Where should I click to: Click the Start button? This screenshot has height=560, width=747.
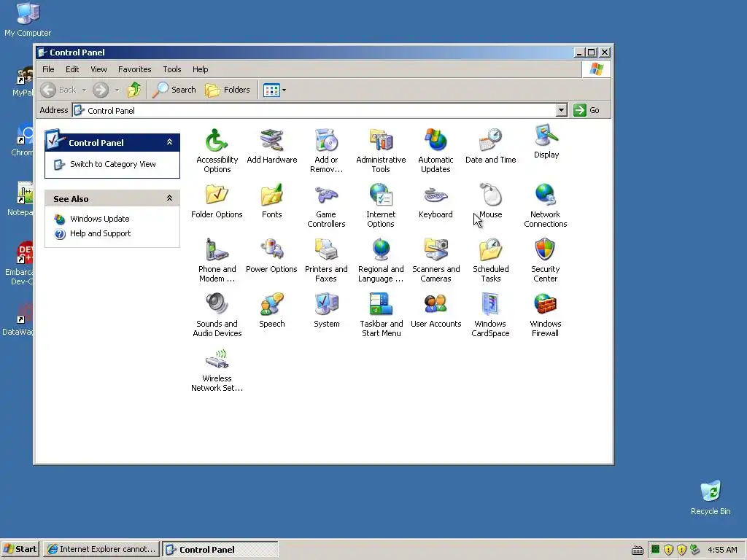(20, 549)
